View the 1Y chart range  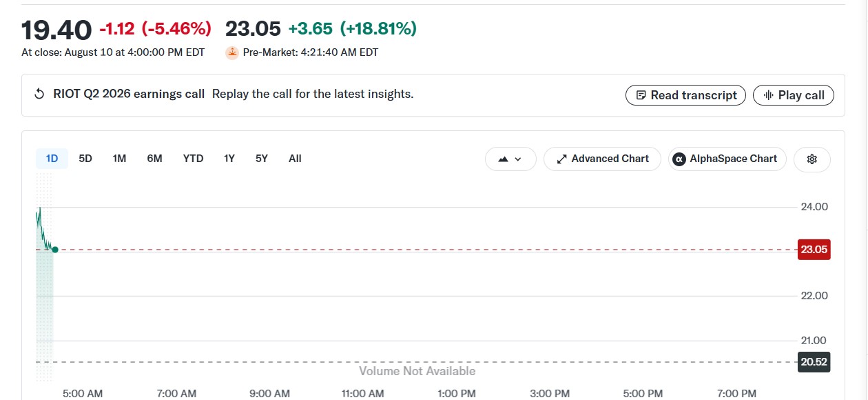coord(229,159)
